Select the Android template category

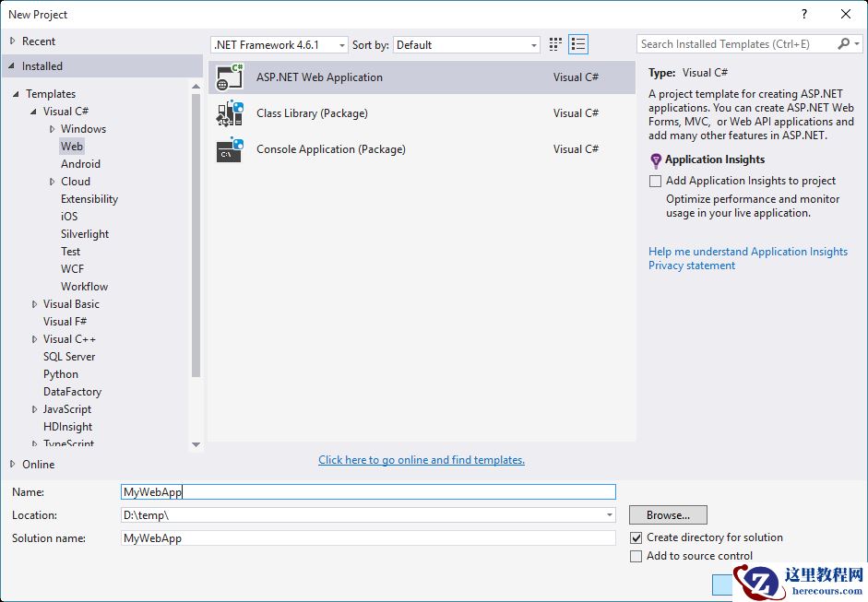coord(80,164)
